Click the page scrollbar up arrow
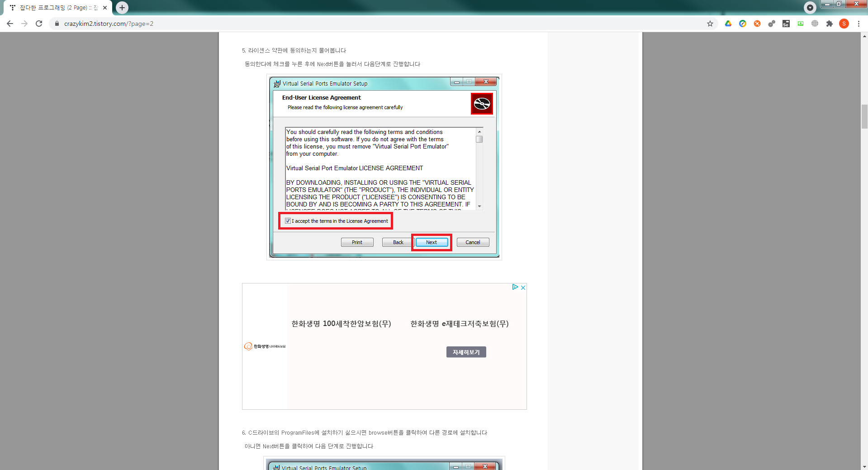Screen dimensions: 868x470 click(864, 36)
